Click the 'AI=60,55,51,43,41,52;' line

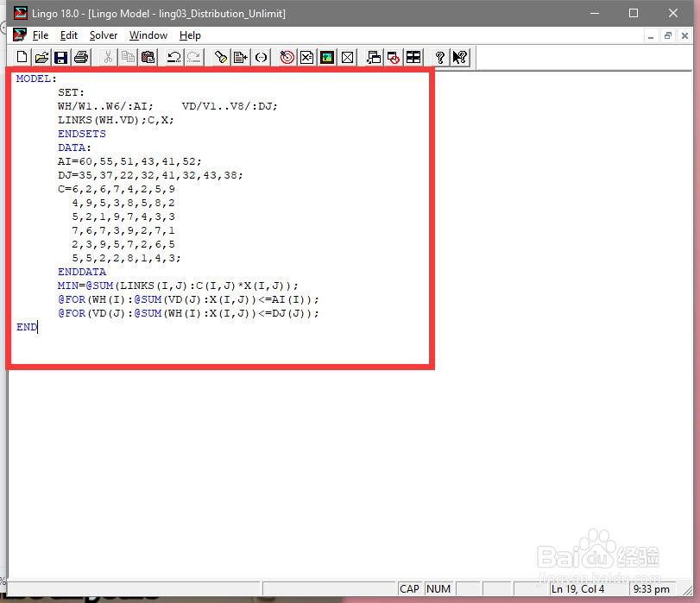click(129, 161)
